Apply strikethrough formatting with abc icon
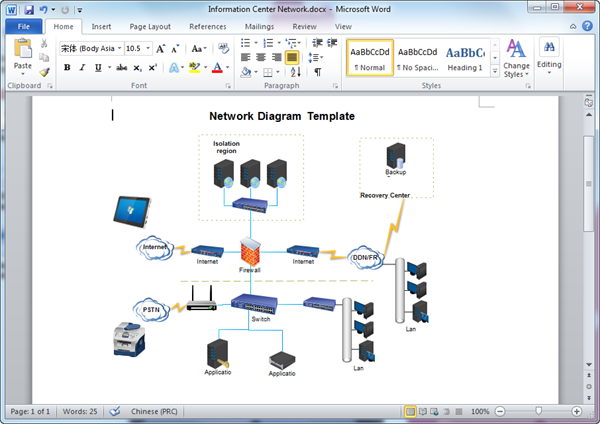Screen dimensions: 600x424 [x=122, y=68]
